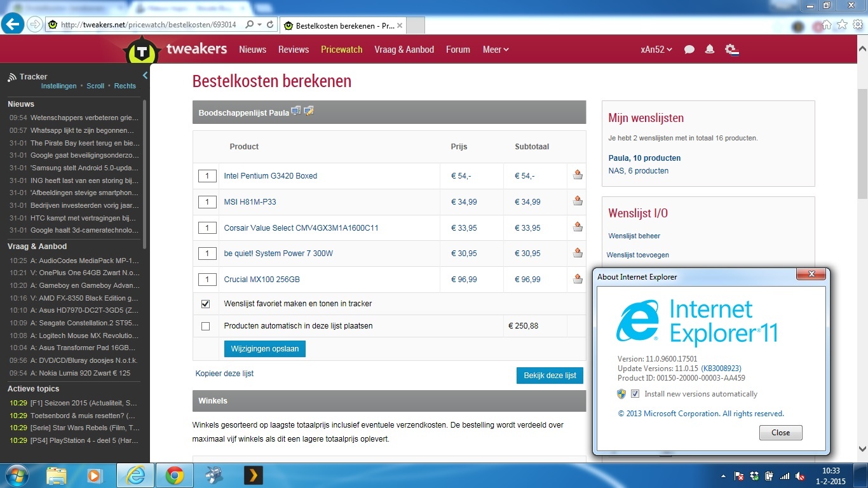
Task: Open messages via the speech bubble icon
Action: tap(689, 50)
